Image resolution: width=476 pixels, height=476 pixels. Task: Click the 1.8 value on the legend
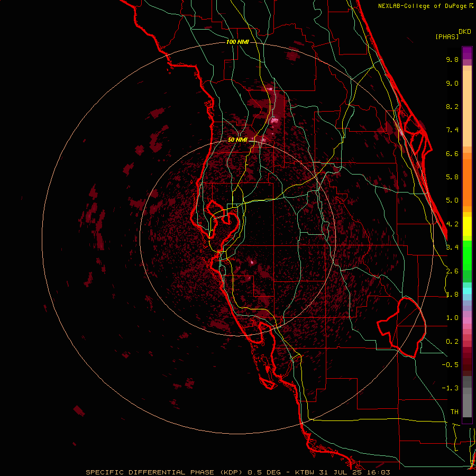(x=452, y=295)
